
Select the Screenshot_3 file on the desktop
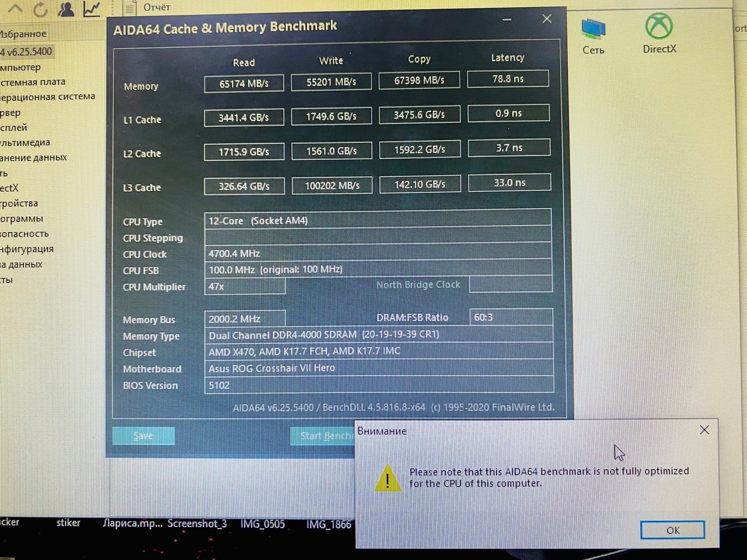197,523
